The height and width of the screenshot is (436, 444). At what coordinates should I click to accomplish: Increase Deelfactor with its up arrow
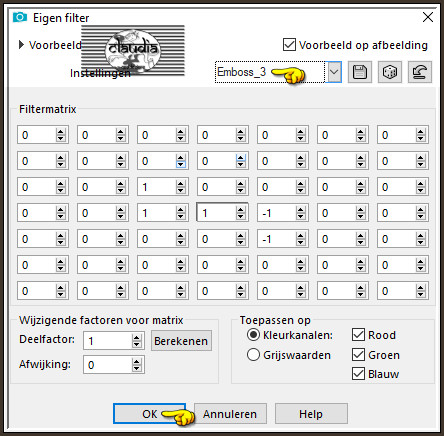point(137,337)
